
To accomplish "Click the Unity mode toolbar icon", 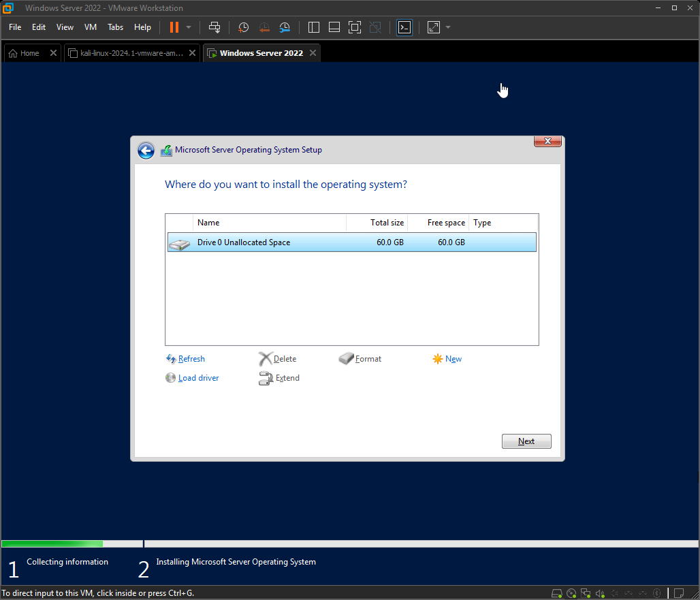I will 375,27.
